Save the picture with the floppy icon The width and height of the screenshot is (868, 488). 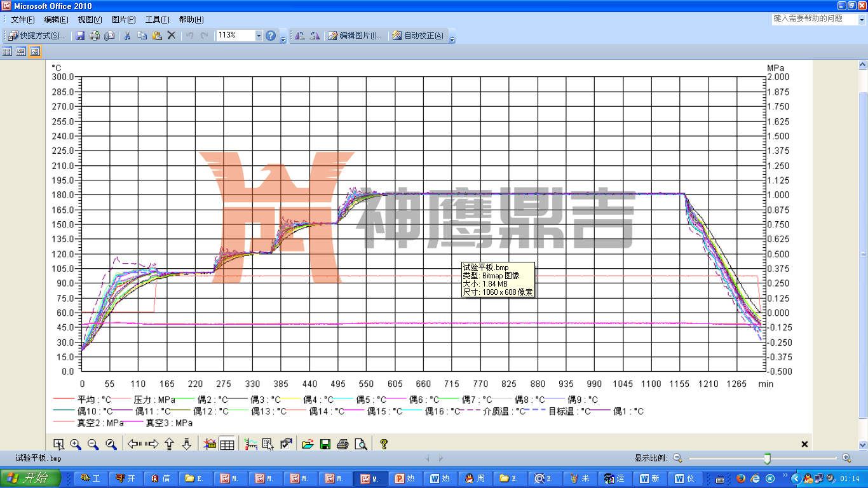point(81,36)
